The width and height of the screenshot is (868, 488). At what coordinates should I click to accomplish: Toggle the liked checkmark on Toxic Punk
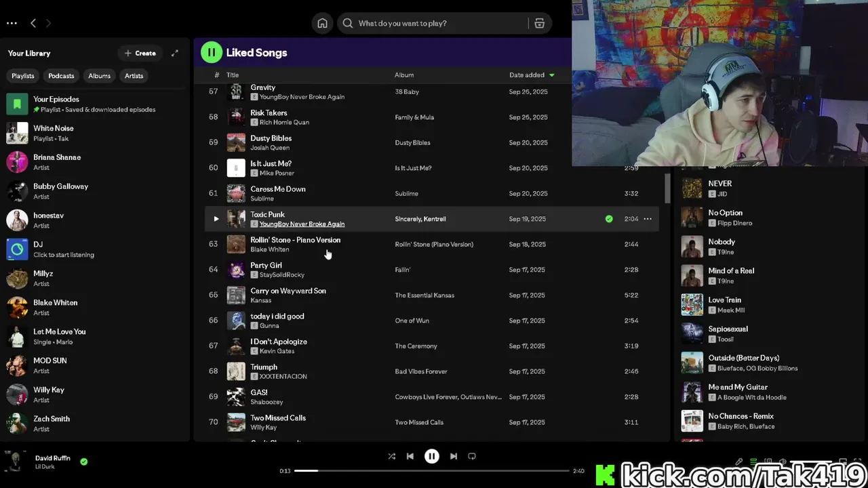pos(609,219)
